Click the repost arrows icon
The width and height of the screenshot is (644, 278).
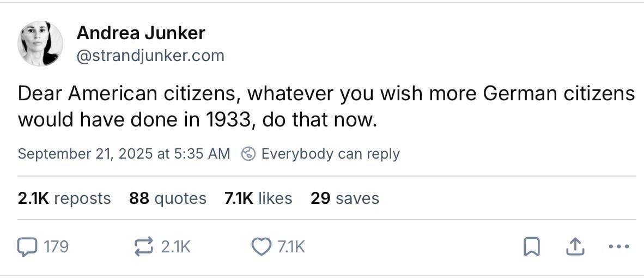(144, 247)
